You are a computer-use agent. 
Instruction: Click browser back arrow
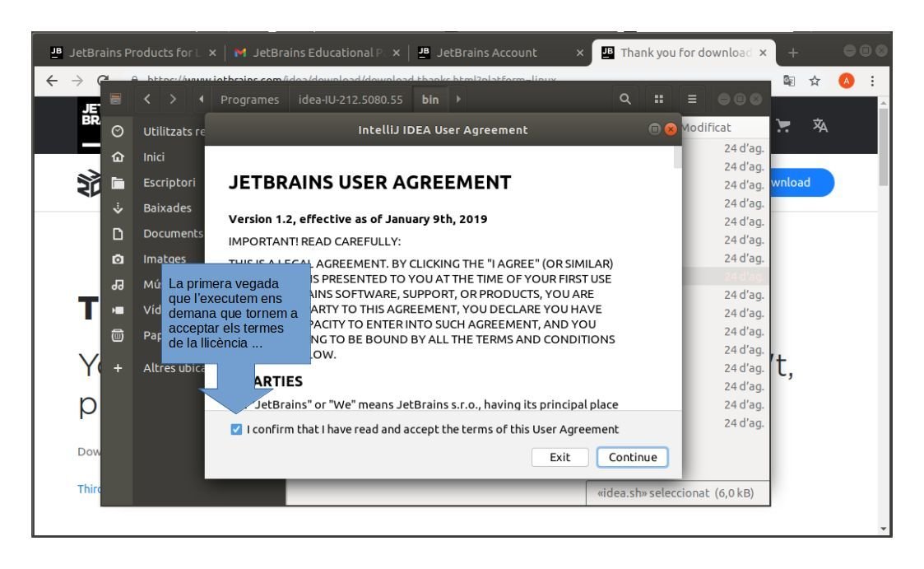tap(52, 80)
